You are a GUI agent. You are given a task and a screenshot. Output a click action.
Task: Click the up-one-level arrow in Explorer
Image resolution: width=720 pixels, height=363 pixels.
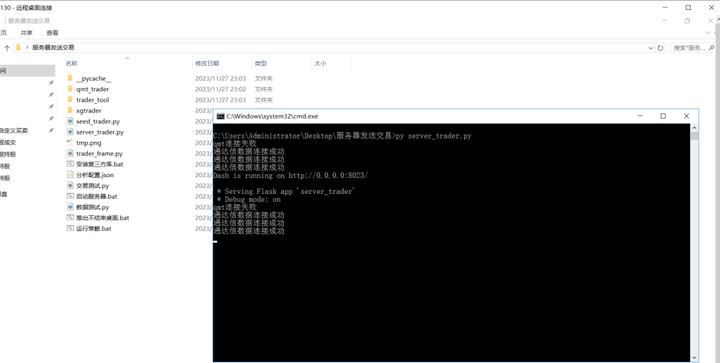point(7,48)
